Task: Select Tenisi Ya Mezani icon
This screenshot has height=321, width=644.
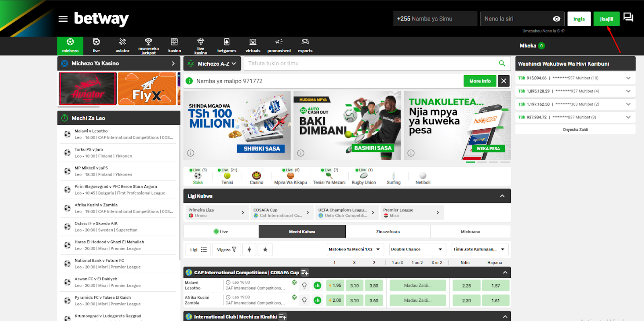Action: click(x=329, y=176)
